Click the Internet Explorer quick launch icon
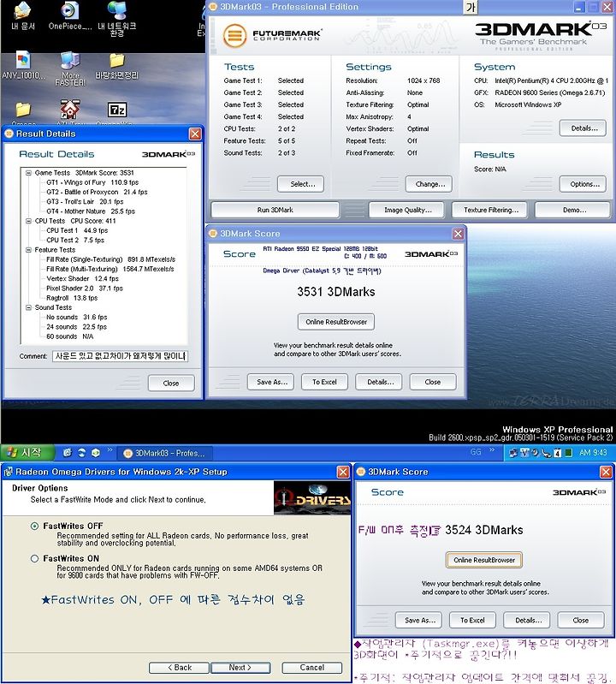 click(68, 453)
